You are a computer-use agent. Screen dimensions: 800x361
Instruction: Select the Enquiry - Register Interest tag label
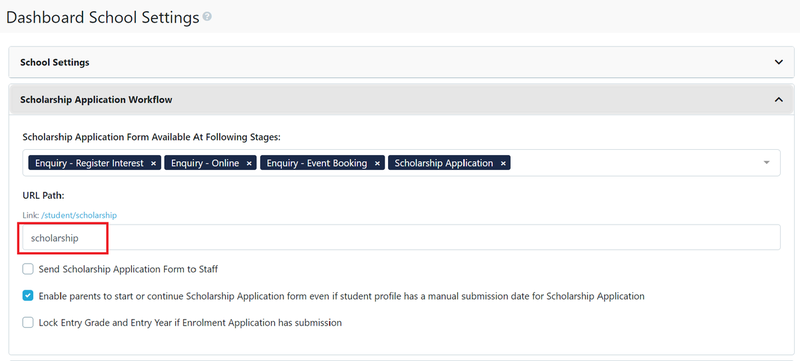89,164
